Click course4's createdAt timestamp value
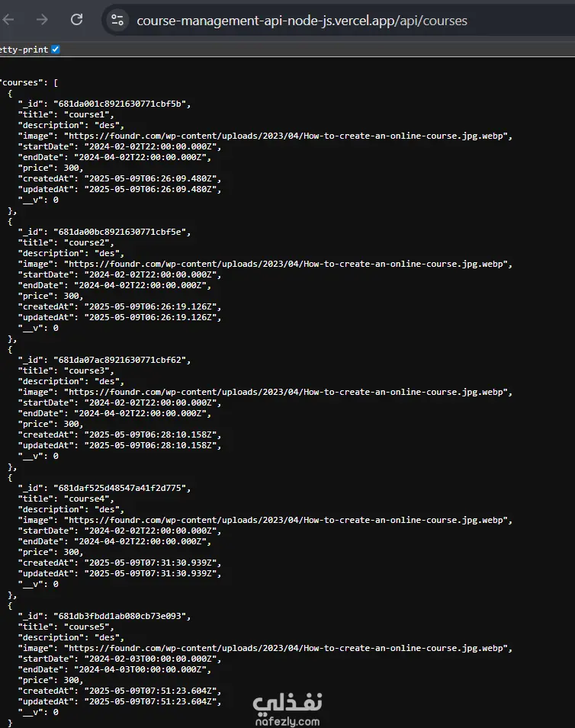Viewport: 575px width, 728px height. [x=152, y=563]
